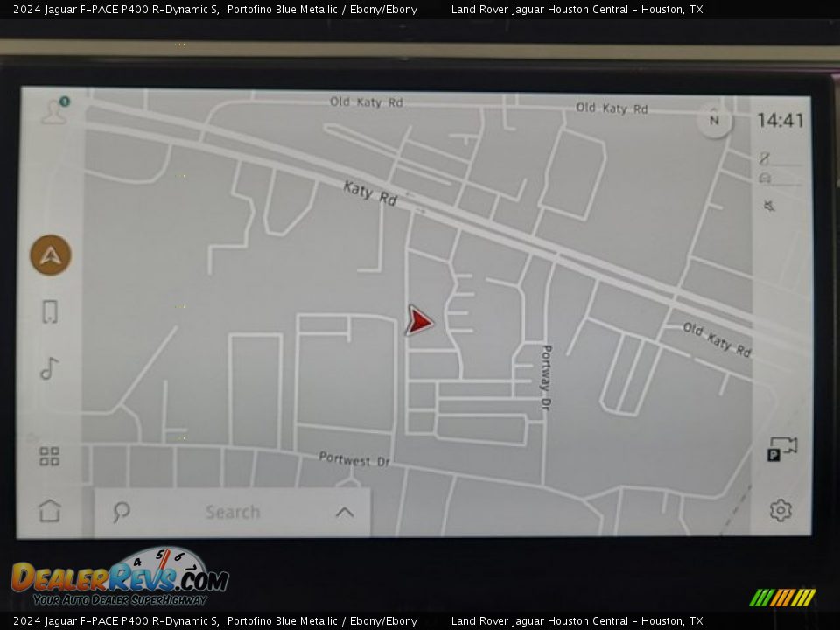The height and width of the screenshot is (630, 840).
Task: Tap the orange navigation arrow button
Action: point(51,255)
